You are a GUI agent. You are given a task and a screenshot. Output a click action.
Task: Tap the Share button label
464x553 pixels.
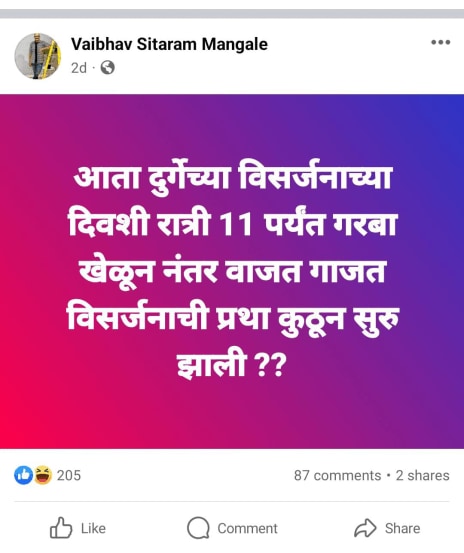[402, 528]
